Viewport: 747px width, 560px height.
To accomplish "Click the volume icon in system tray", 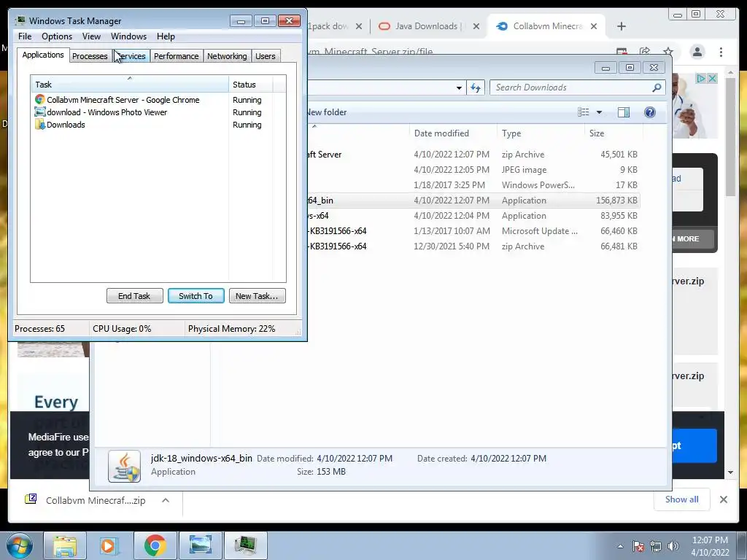I will click(673, 547).
